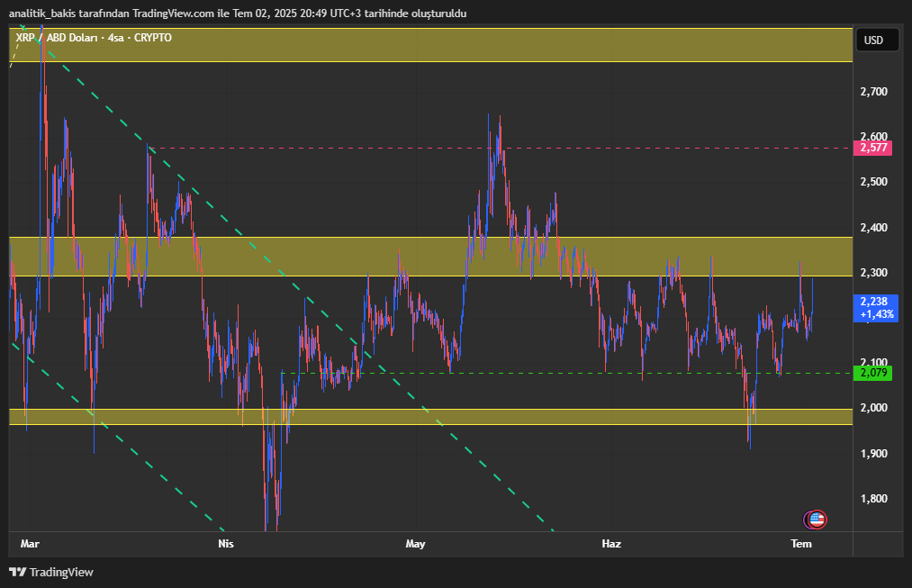Click the Nis date axis label

point(226,544)
